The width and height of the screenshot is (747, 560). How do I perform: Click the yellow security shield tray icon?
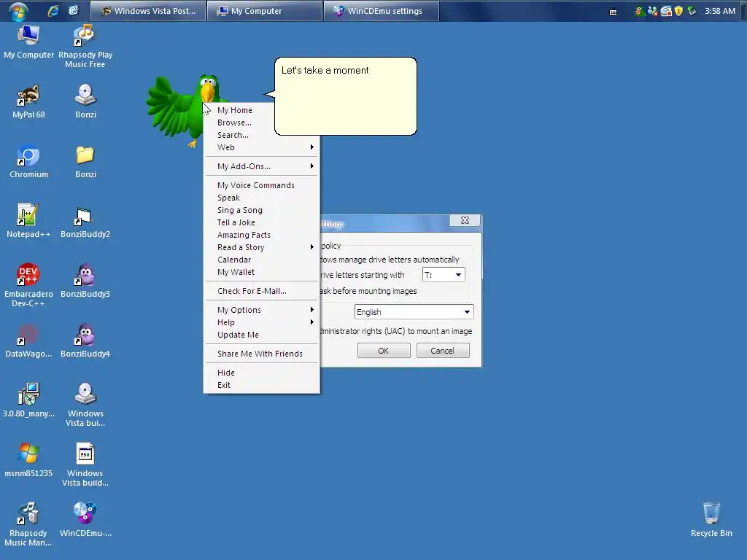[679, 11]
